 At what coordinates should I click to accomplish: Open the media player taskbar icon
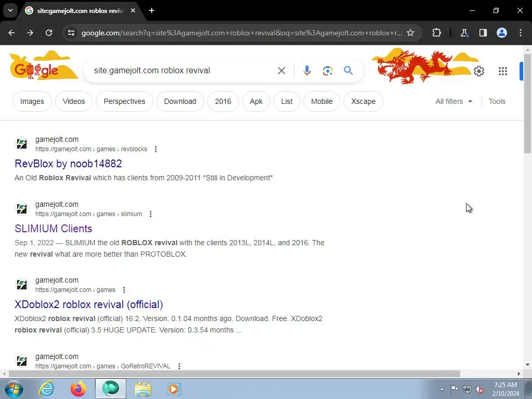coord(175,389)
